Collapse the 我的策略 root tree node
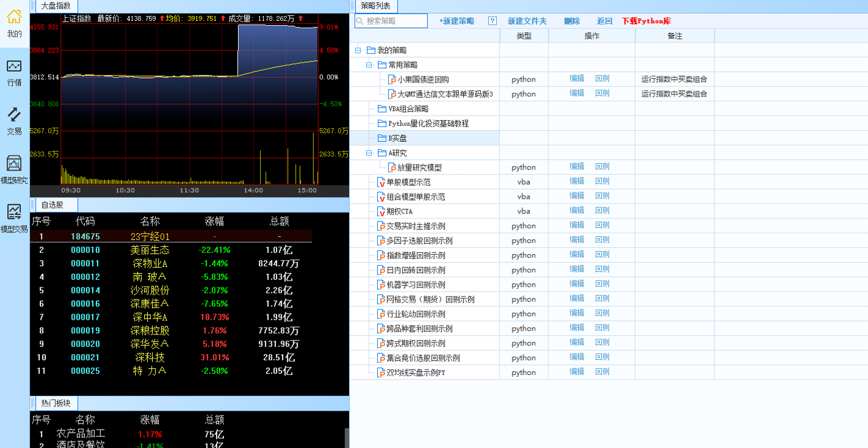The height and width of the screenshot is (448, 868). pyautogui.click(x=358, y=50)
